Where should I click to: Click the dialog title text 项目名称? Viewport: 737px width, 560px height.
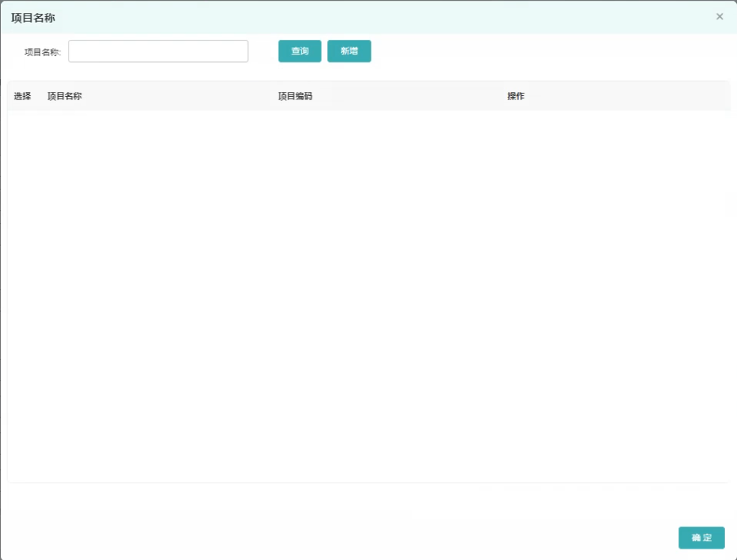33,17
